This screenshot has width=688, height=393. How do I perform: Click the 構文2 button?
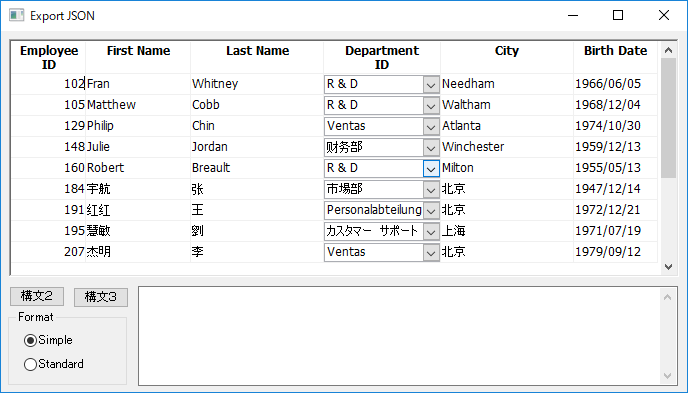click(37, 297)
